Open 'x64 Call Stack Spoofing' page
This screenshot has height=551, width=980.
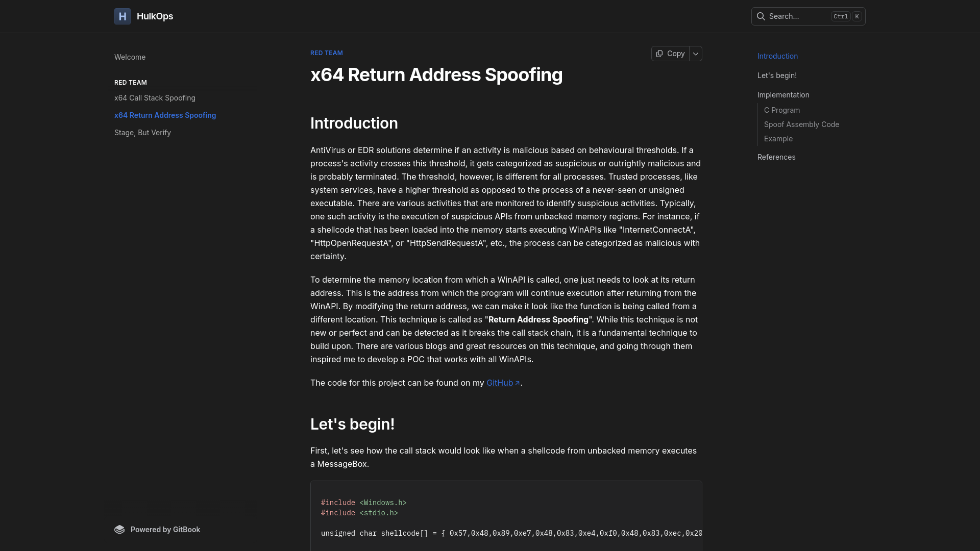[155, 98]
